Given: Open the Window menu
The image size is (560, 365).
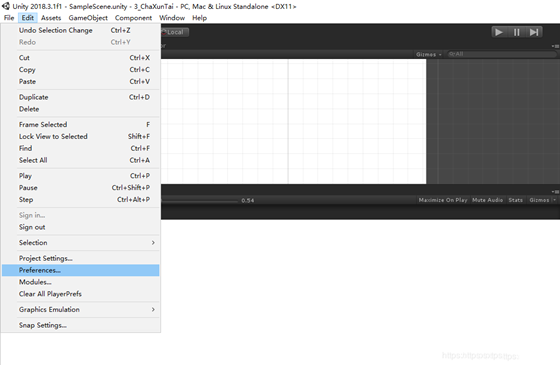Looking at the screenshot, I should [172, 18].
